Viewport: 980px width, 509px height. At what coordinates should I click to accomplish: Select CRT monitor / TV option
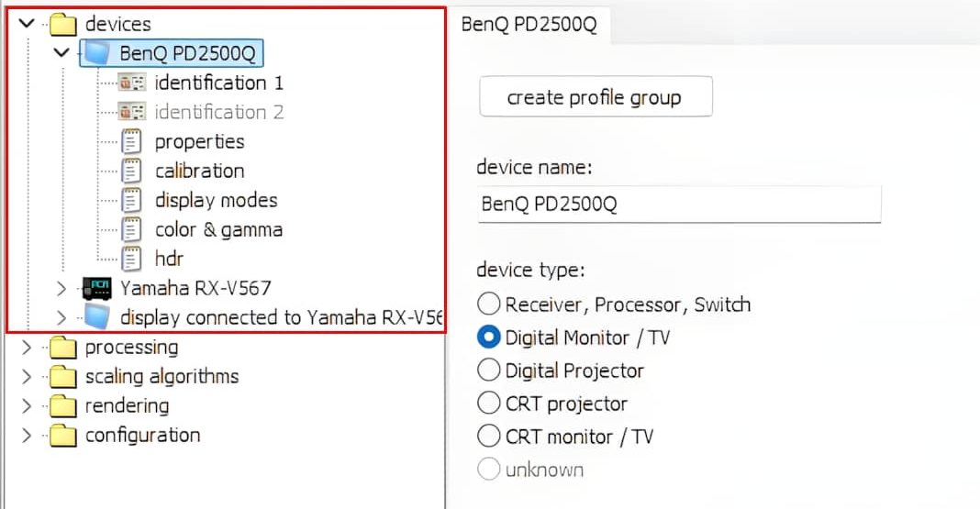(489, 437)
